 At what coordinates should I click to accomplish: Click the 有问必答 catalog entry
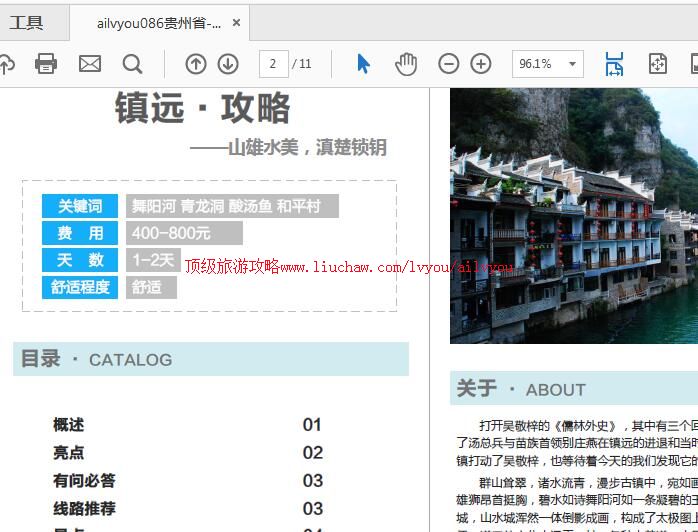point(84,481)
